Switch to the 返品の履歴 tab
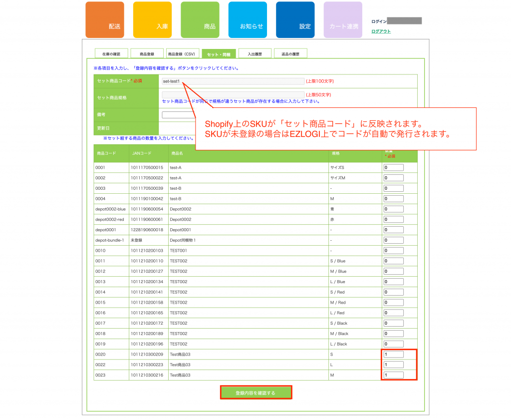 click(290, 53)
